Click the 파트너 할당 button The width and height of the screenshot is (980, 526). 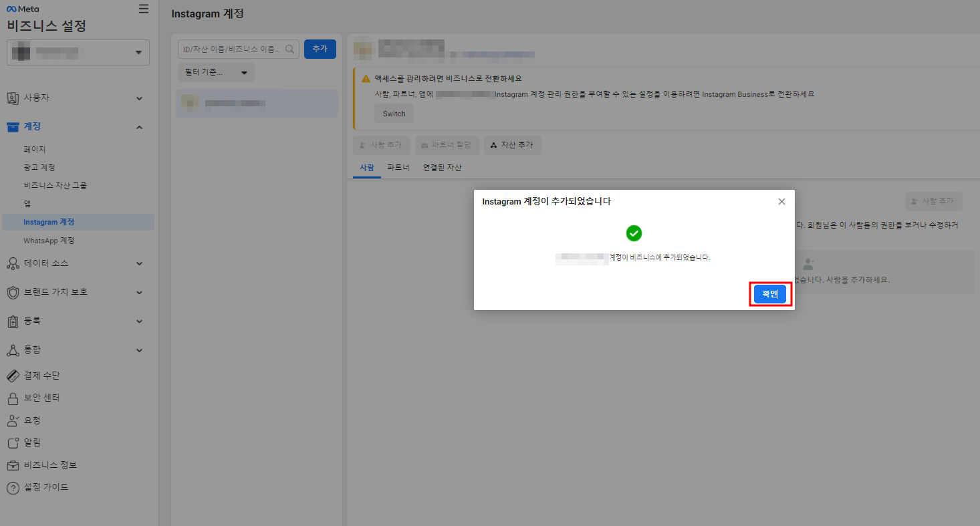coord(447,145)
